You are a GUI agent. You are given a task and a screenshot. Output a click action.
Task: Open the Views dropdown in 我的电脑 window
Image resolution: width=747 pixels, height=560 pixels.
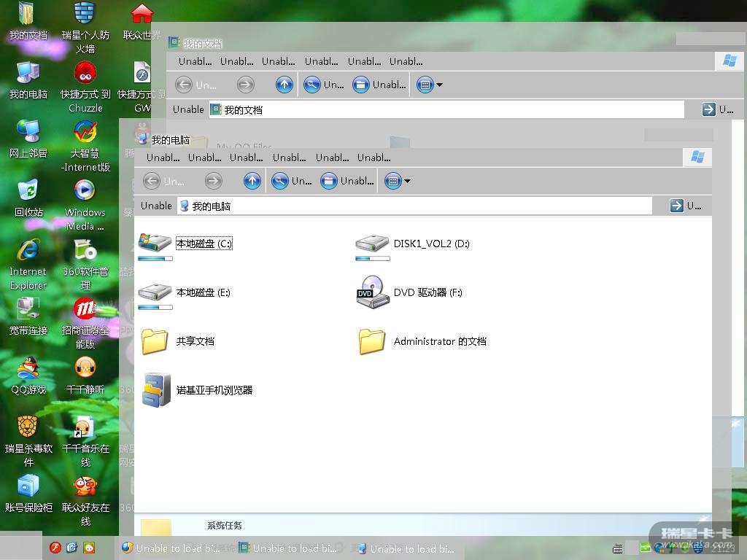coord(398,181)
